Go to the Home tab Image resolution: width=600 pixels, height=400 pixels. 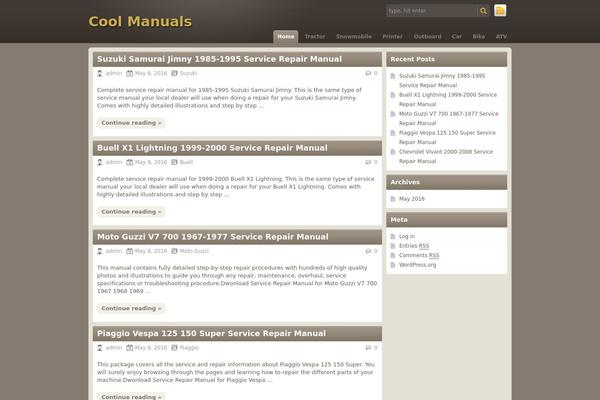(285, 36)
